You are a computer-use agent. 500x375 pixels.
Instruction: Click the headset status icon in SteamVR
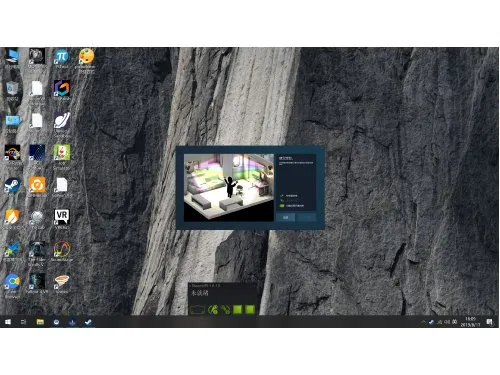(x=197, y=310)
